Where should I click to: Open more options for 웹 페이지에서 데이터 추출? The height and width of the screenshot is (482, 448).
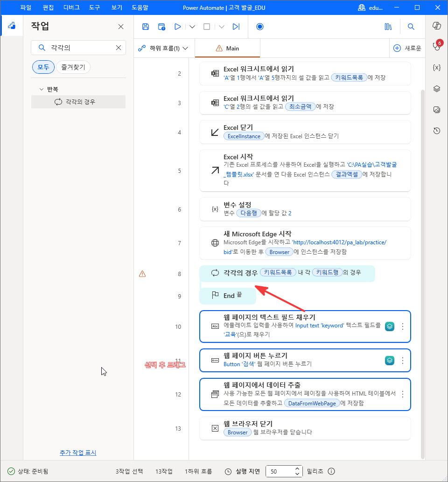403,394
